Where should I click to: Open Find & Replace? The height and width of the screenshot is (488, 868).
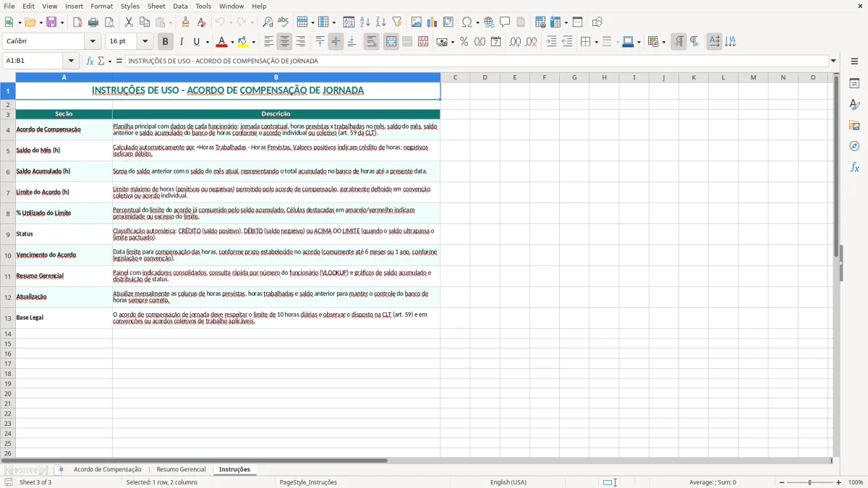click(268, 22)
